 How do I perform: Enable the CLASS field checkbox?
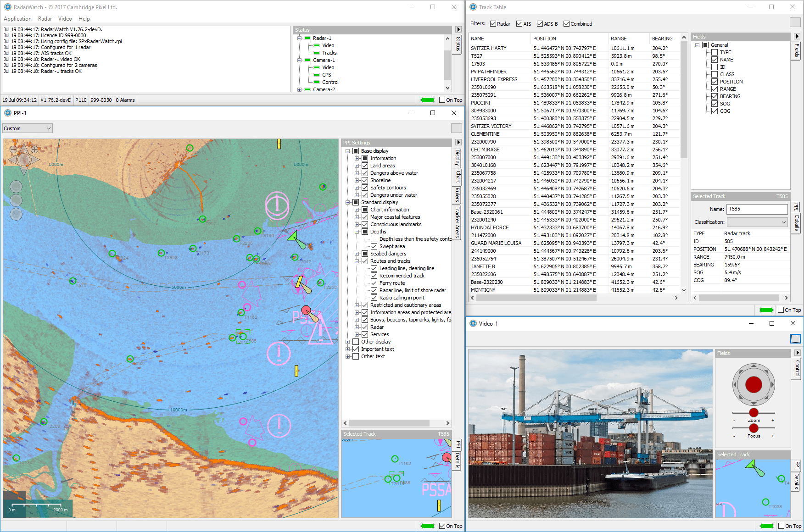715,74
